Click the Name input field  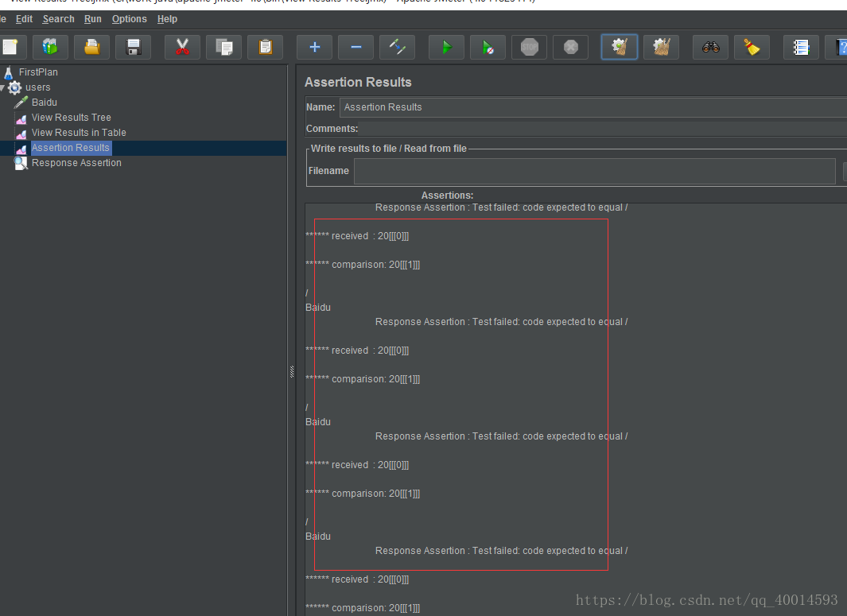pos(593,107)
